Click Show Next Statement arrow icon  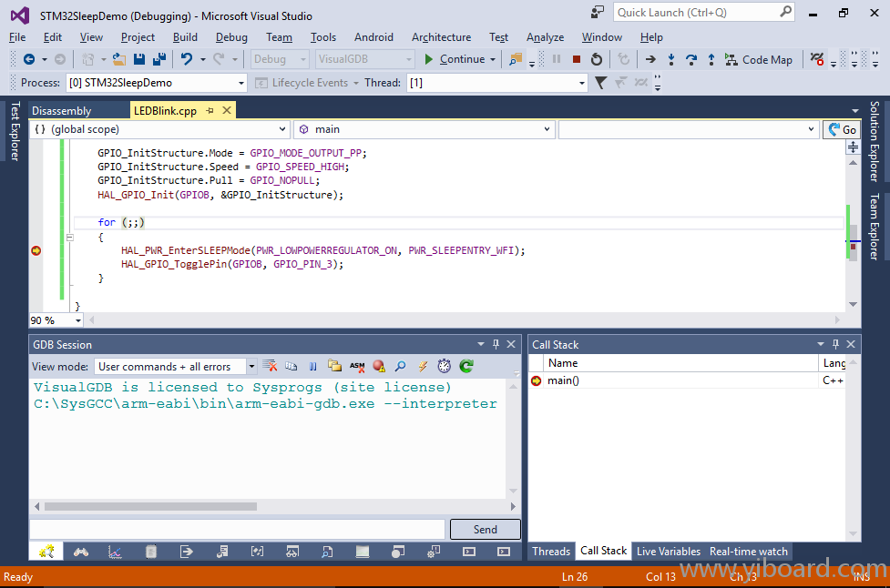point(650,59)
